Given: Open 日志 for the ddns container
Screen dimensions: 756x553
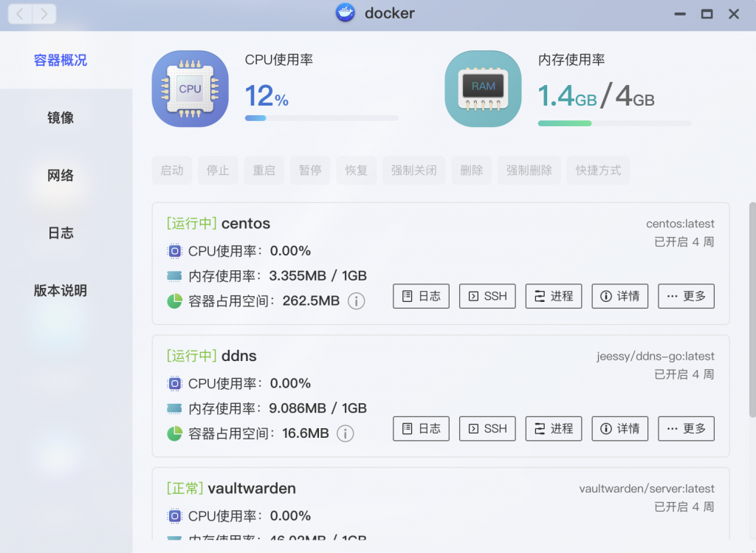Looking at the screenshot, I should pyautogui.click(x=421, y=429).
